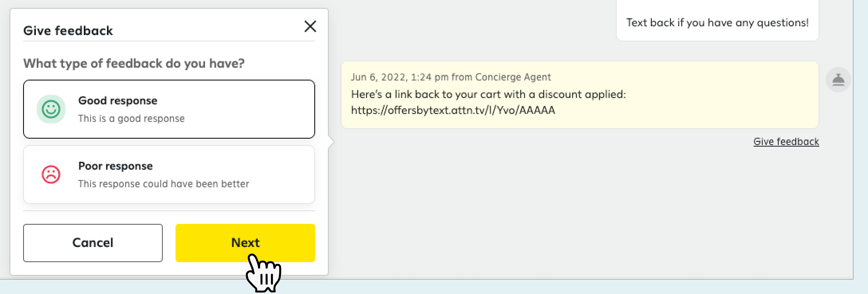Screen dimensions: 868x294
Task: Open the offersbytext.attn.tv cart link
Action: coord(453,110)
